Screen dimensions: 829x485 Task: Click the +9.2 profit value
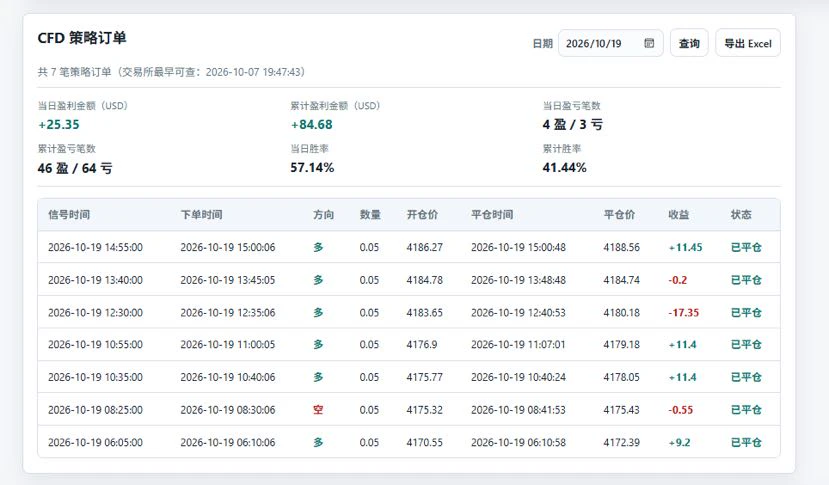click(680, 443)
